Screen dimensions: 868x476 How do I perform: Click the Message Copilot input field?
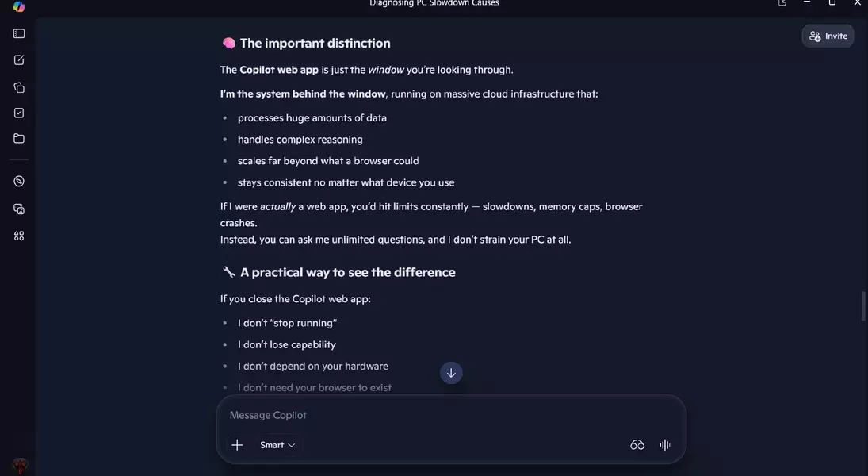coord(450,415)
